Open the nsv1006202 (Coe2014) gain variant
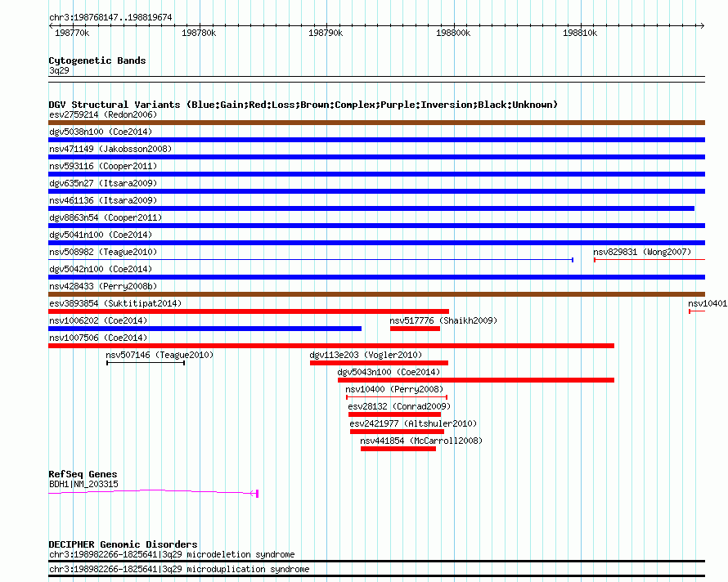 pos(204,329)
